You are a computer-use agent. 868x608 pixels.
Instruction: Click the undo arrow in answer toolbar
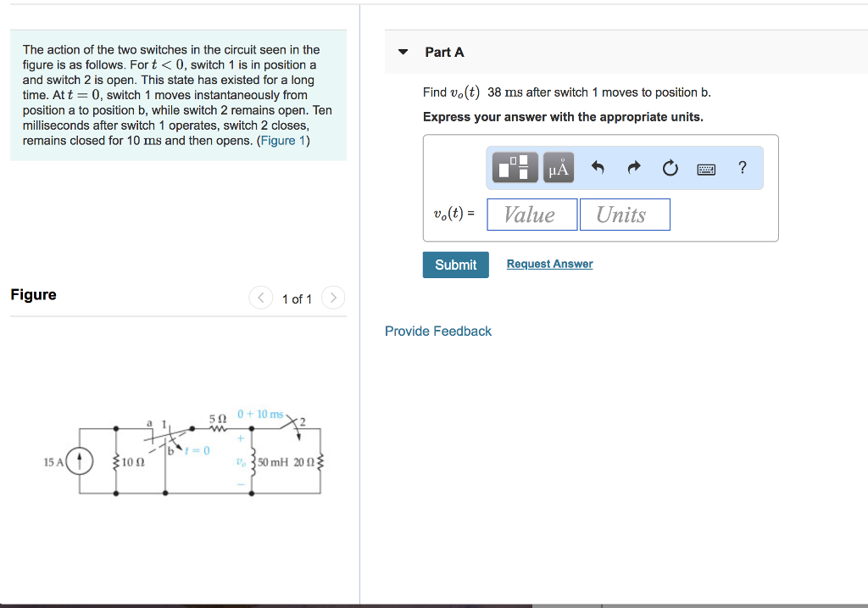click(598, 168)
